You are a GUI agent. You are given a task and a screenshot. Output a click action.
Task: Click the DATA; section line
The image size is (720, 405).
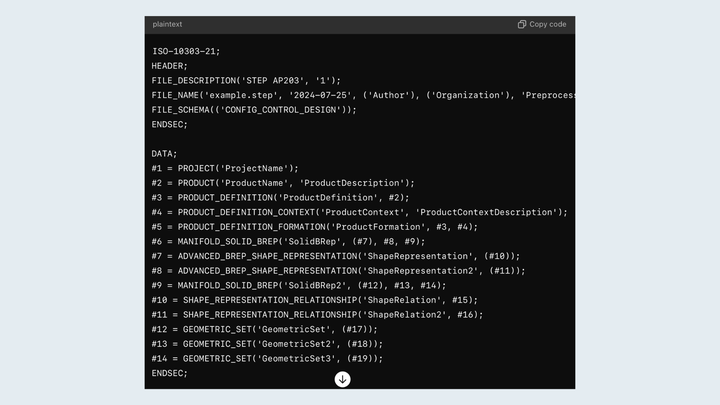coord(165,154)
